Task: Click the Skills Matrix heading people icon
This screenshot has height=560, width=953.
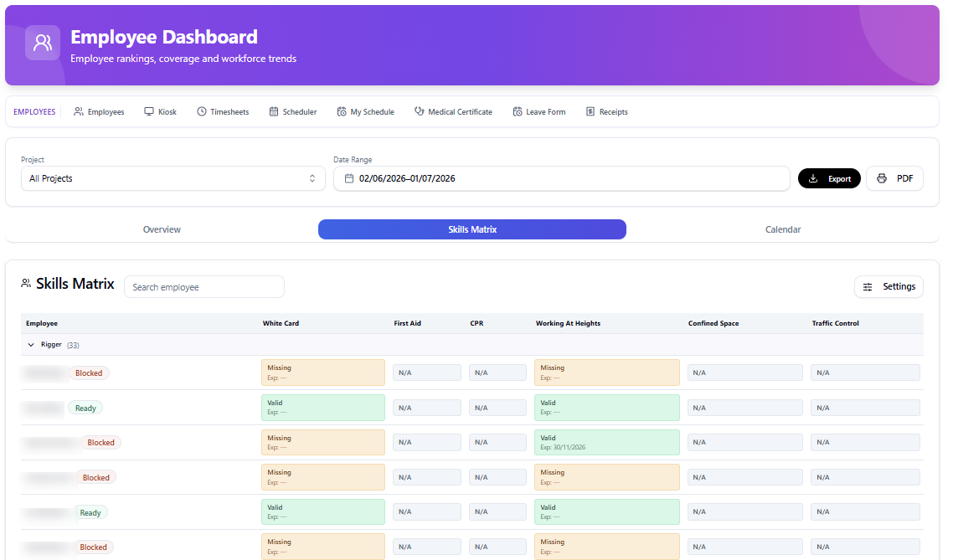Action: 25,283
